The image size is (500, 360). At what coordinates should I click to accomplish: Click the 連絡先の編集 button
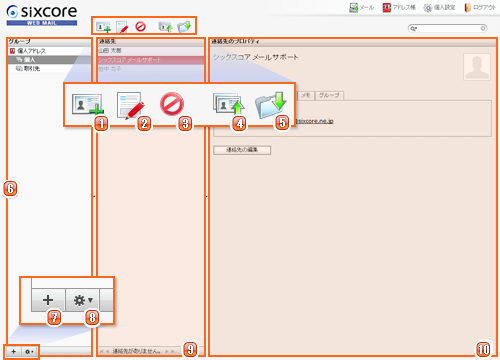pos(242,150)
